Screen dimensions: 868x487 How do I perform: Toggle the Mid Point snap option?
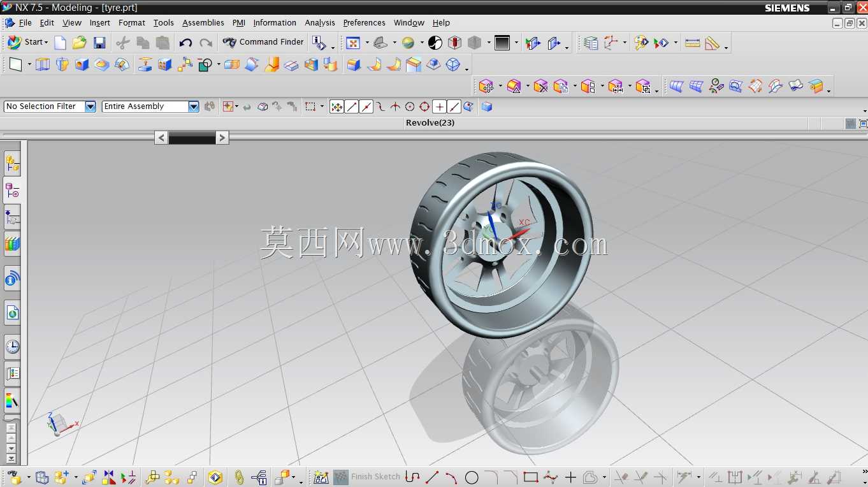click(x=366, y=107)
